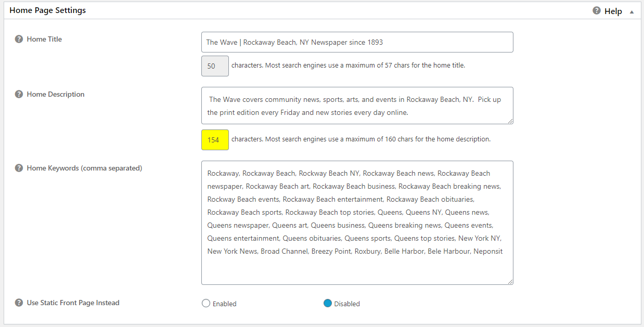
Task: Click help icon beside Use Static Front Page
Action: pos(19,303)
